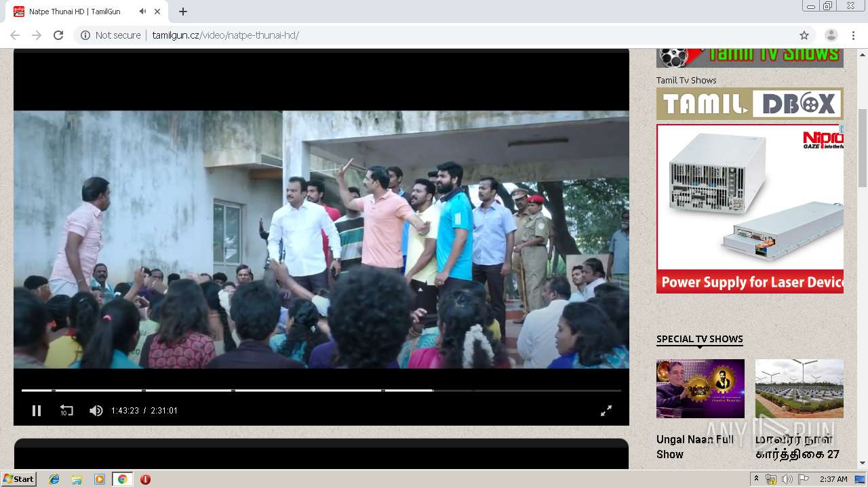868x488 pixels.
Task: Open the Power Supply advertisement
Action: point(750,209)
